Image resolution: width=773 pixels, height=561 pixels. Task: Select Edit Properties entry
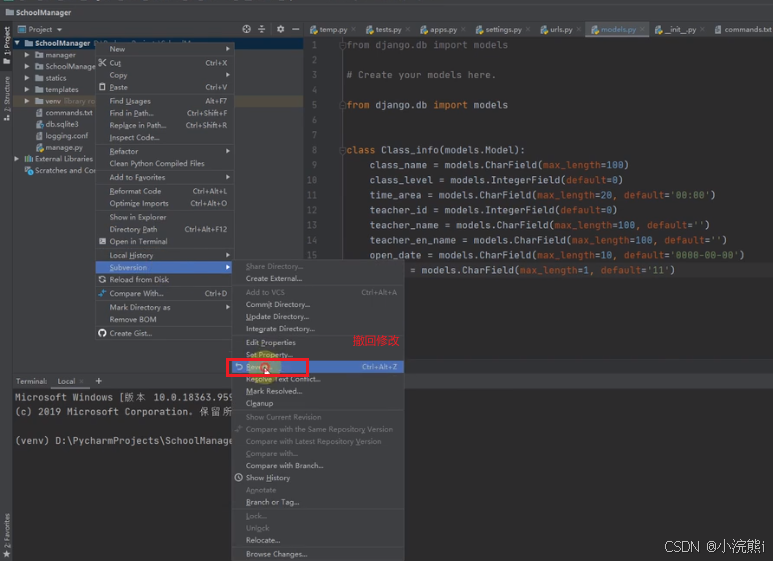[318, 342]
